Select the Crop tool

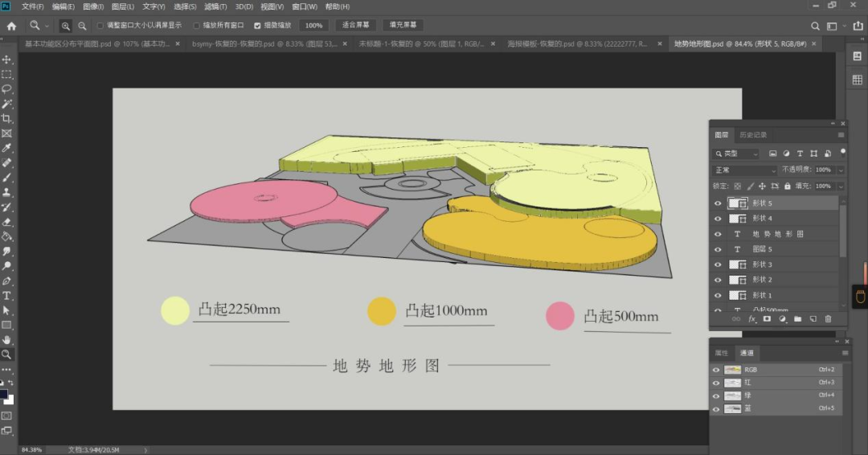point(6,118)
